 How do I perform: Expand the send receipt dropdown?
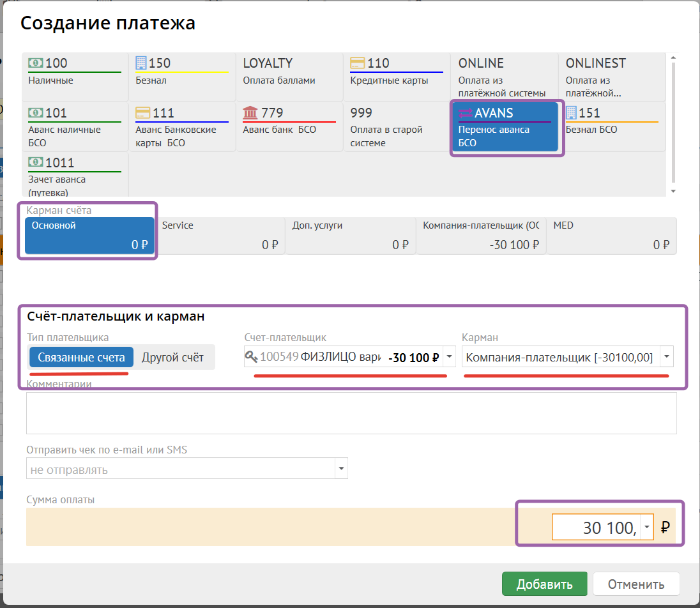tap(340, 469)
